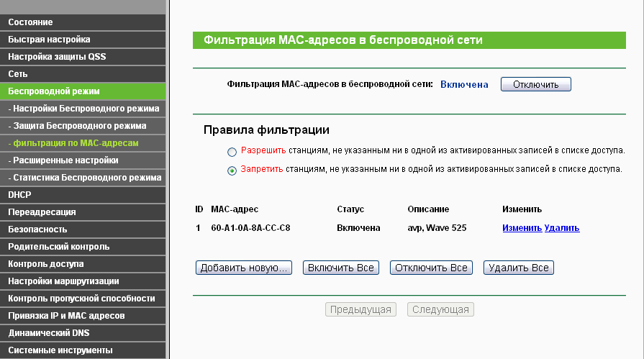This screenshot has height=359, width=644.
Task: Open the Быстрая настройка menu item
Action: click(83, 40)
